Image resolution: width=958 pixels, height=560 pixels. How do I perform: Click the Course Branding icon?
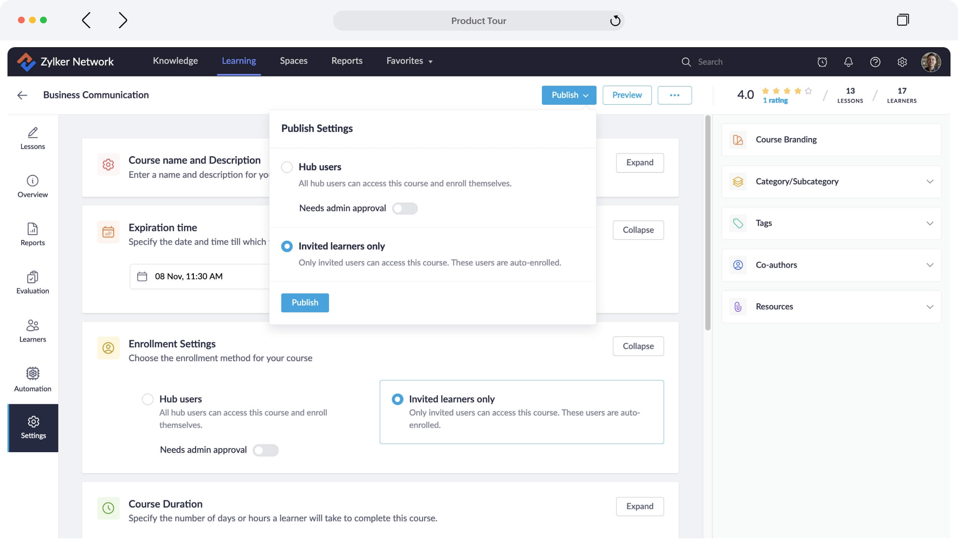coord(738,140)
